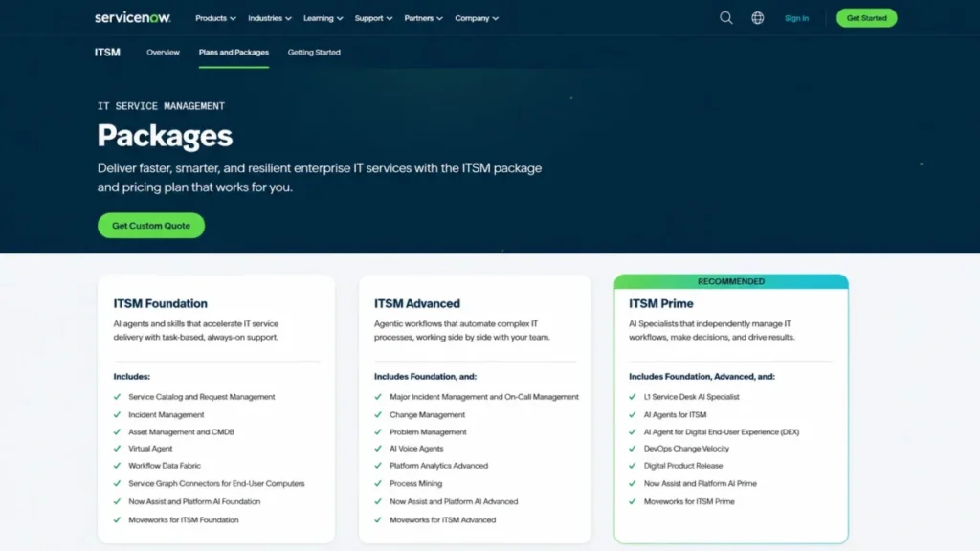
Task: Switch to the Overview tab
Action: pyautogui.click(x=163, y=53)
